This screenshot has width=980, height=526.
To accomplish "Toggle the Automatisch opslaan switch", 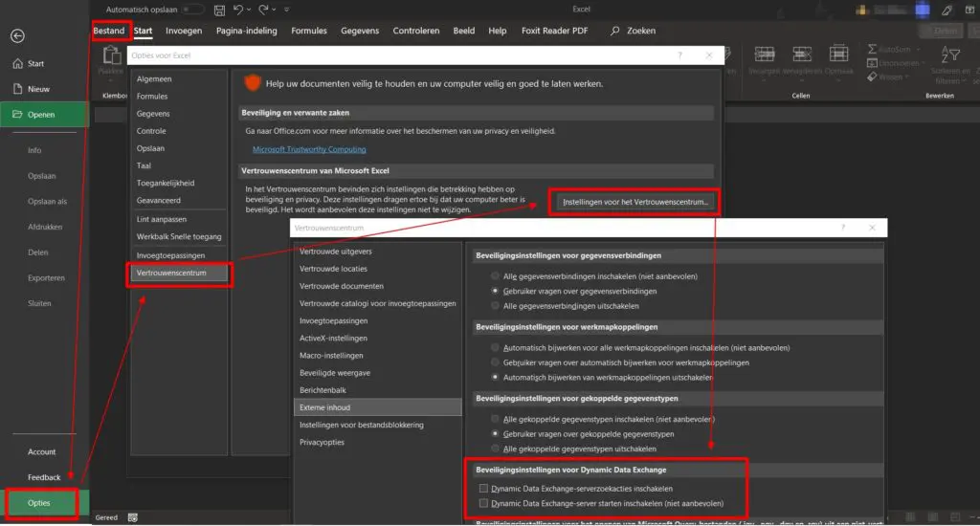I will point(192,10).
